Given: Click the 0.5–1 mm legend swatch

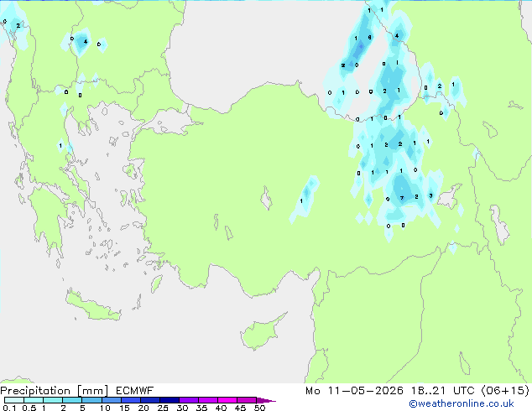Looking at the screenshot, I should [34, 400].
